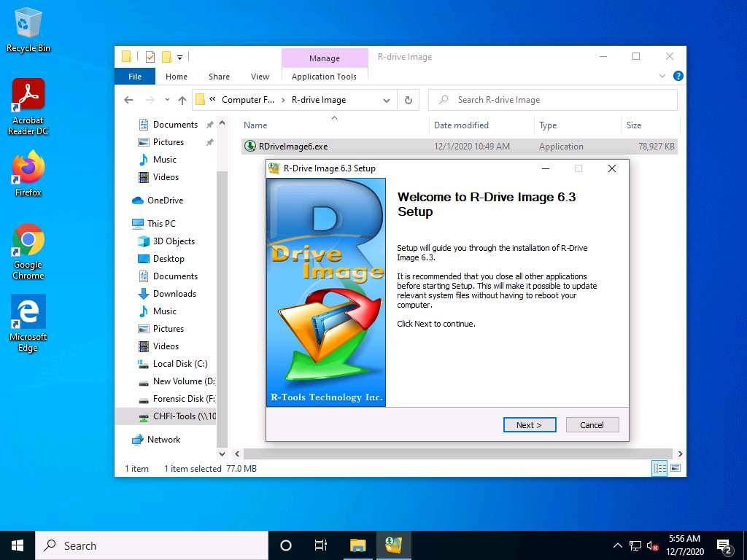Click Next in R-Drive Image Setup
This screenshot has height=560, width=747.
click(x=530, y=425)
